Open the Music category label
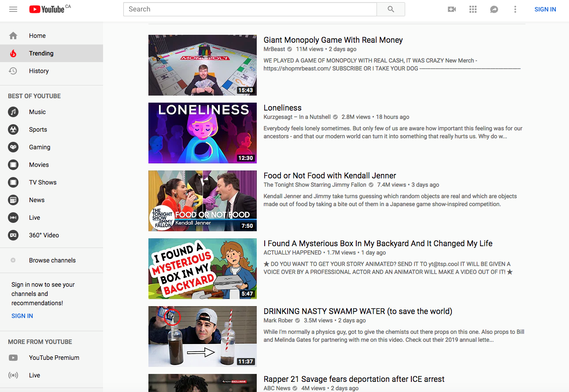The height and width of the screenshot is (392, 569). (37, 112)
